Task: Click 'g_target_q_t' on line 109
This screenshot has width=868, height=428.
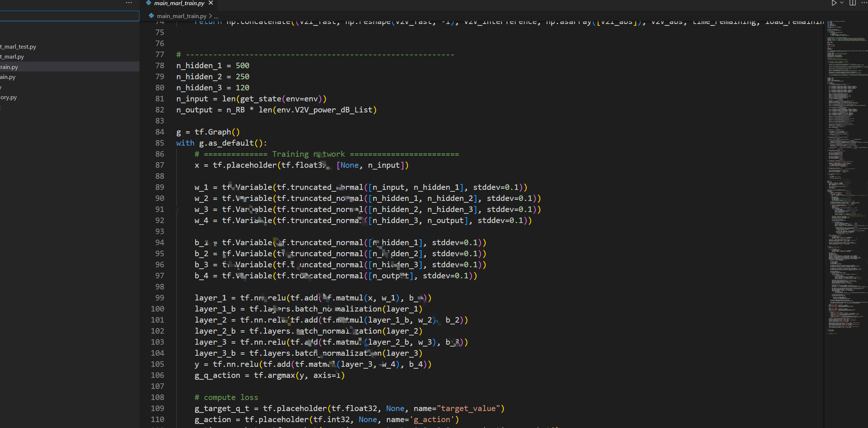Action: coord(222,408)
